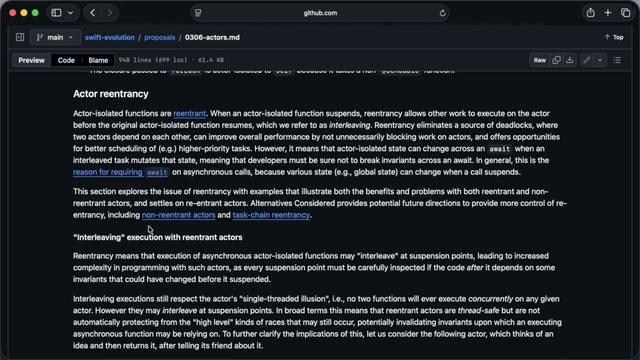Open the Safari share sheet
This screenshot has height=360, width=640.
590,13
